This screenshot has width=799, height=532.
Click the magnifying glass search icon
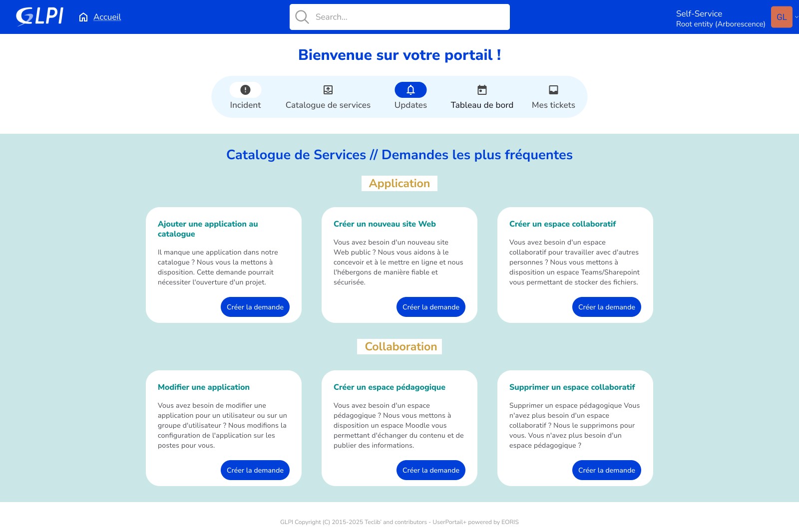click(x=302, y=17)
